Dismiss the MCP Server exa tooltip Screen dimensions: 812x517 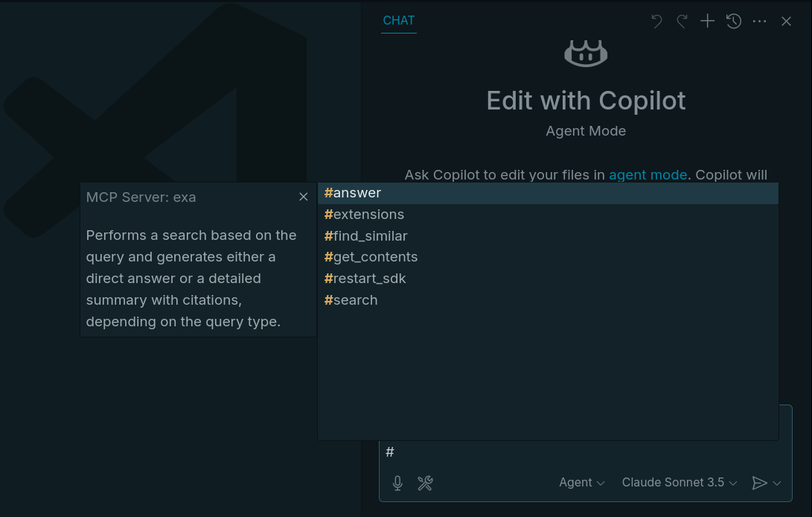pos(303,197)
